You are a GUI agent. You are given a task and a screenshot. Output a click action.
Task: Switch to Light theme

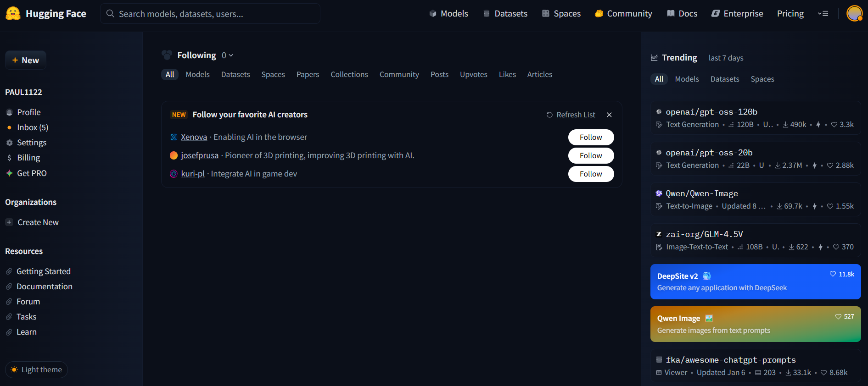36,369
